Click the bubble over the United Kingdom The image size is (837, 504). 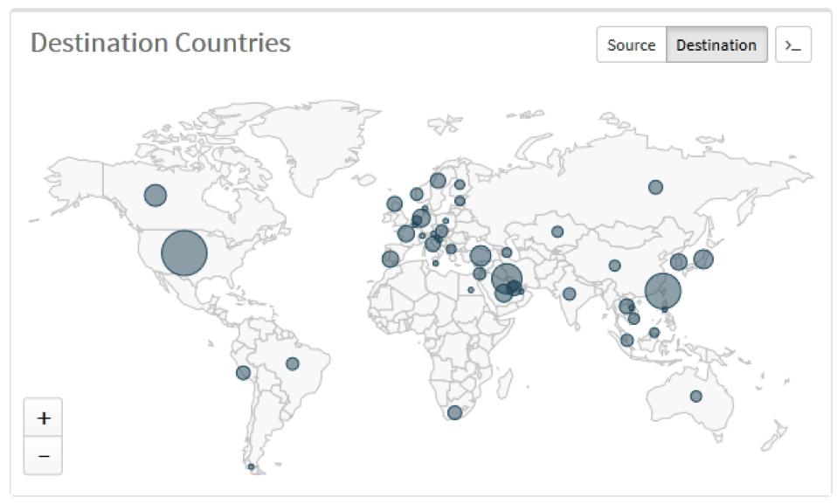coord(395,204)
